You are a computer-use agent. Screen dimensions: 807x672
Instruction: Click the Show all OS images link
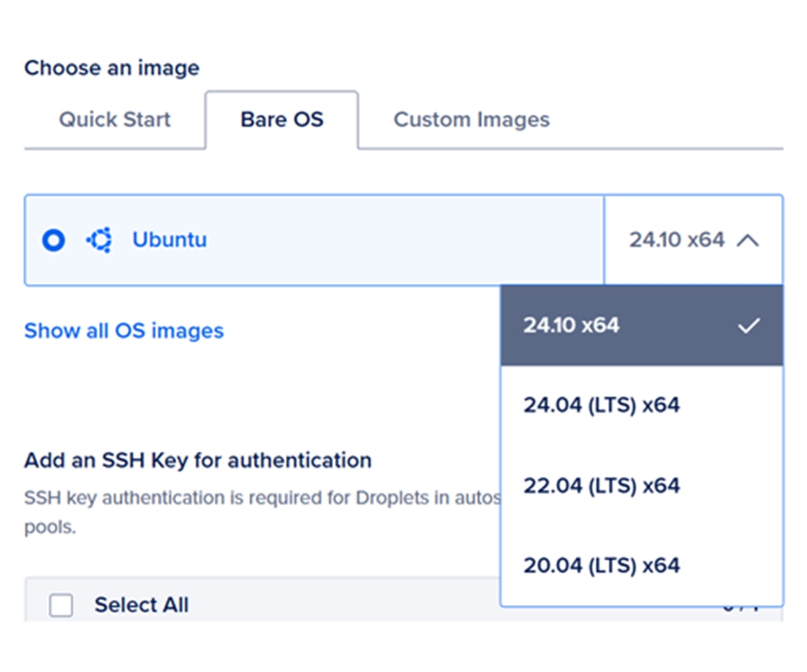point(124,331)
